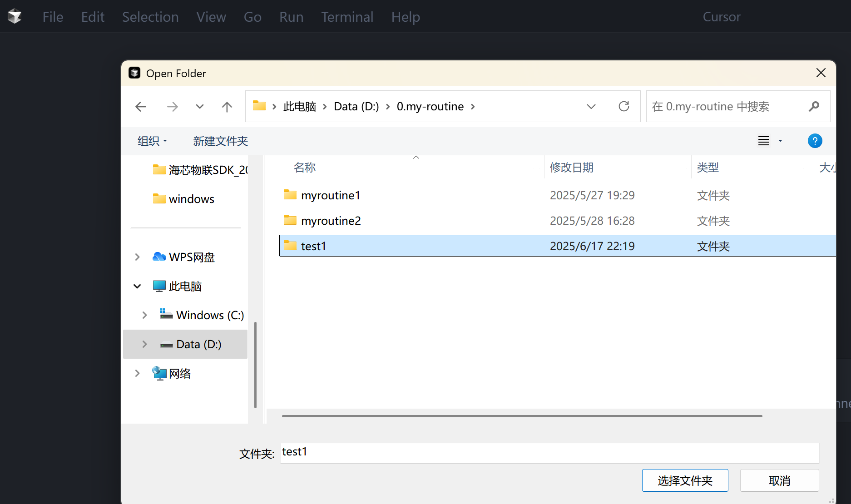Refresh the folder listing
Viewport: 851px width, 504px height.
[x=624, y=106]
